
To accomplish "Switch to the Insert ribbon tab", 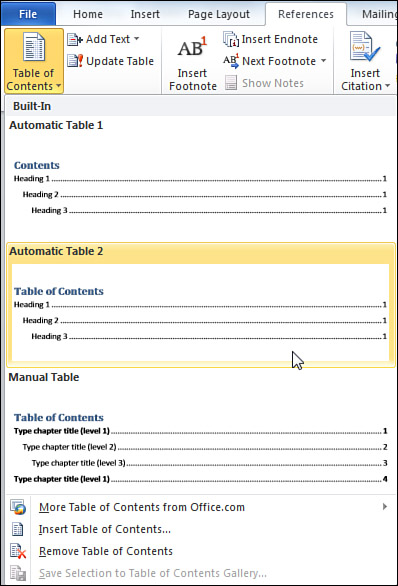I will coord(145,14).
